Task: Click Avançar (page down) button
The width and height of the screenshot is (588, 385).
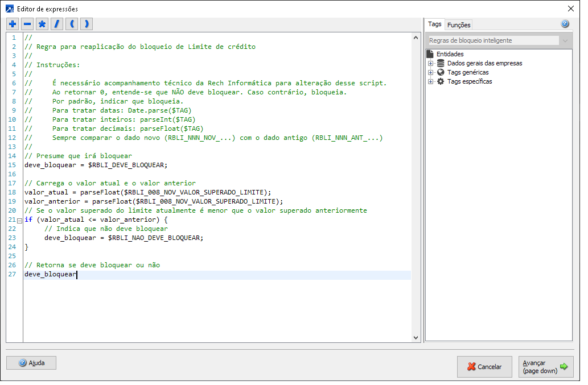Action: coord(545,367)
